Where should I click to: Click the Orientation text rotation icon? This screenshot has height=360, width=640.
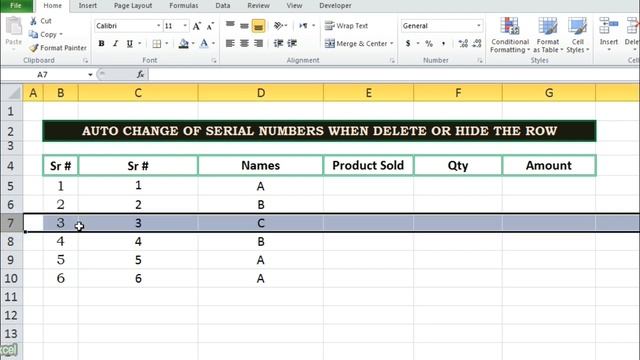(x=278, y=26)
